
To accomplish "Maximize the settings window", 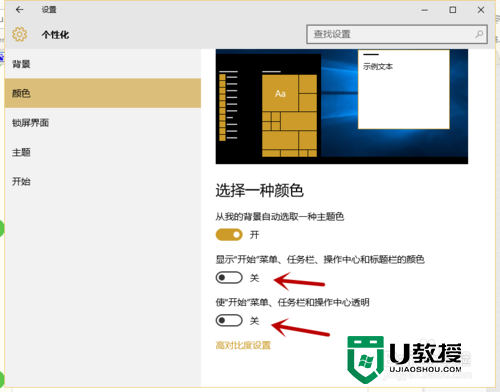I will click(x=453, y=10).
